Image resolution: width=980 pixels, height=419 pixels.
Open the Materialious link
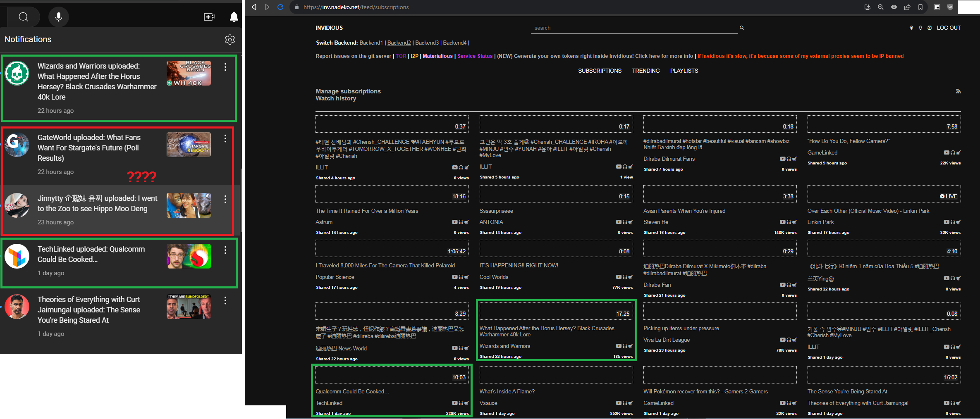[437, 56]
